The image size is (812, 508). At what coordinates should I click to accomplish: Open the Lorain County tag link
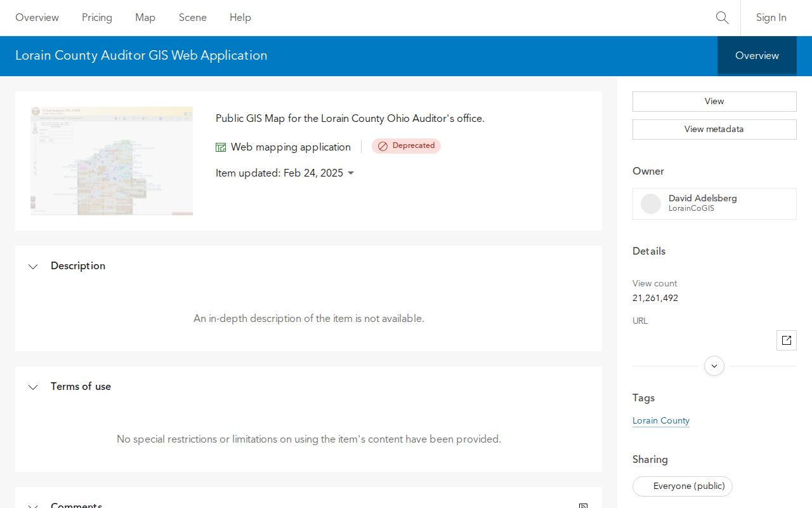tap(661, 420)
